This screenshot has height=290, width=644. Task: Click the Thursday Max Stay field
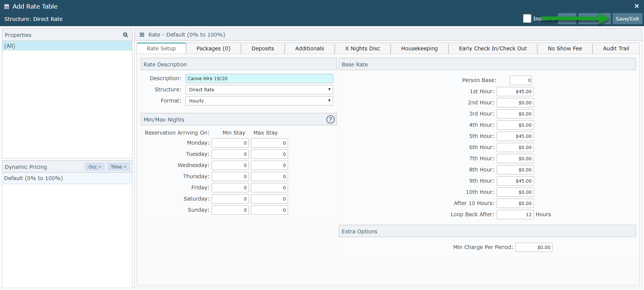[x=269, y=177]
